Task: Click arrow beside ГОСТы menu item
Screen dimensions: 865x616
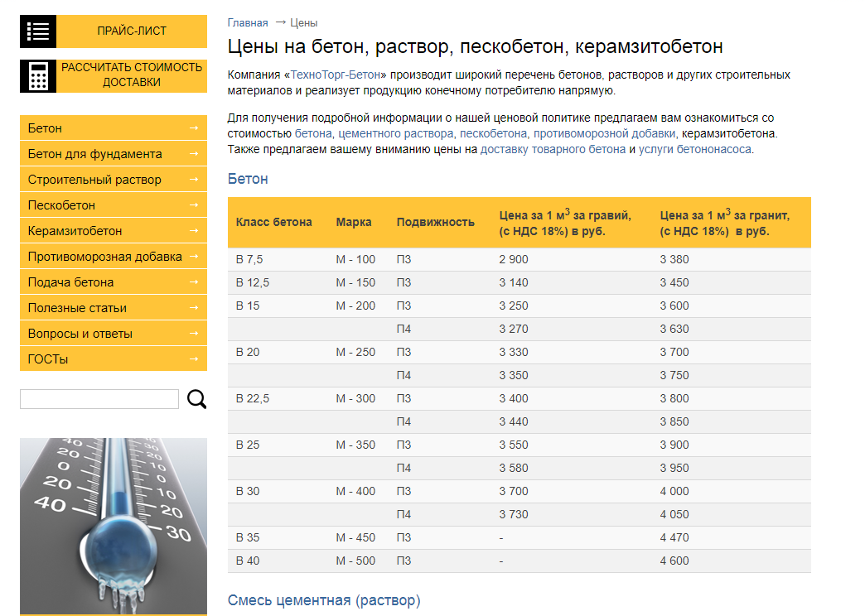Action: point(193,359)
